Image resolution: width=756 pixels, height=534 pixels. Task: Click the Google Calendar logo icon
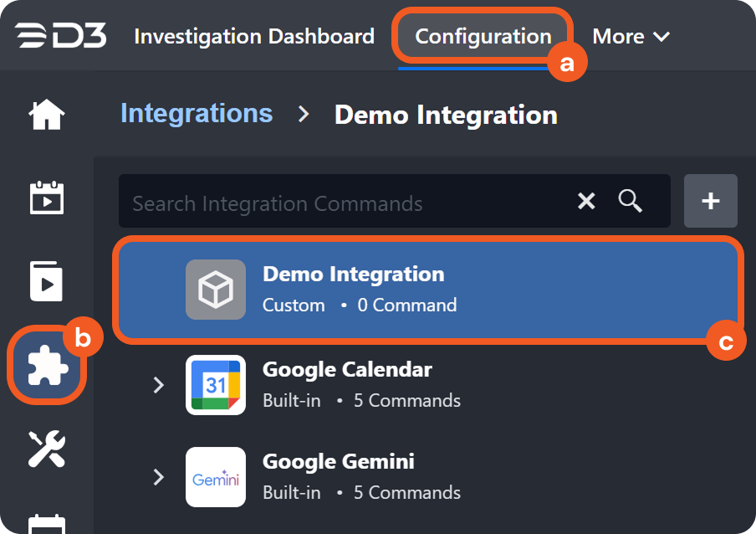click(x=216, y=385)
